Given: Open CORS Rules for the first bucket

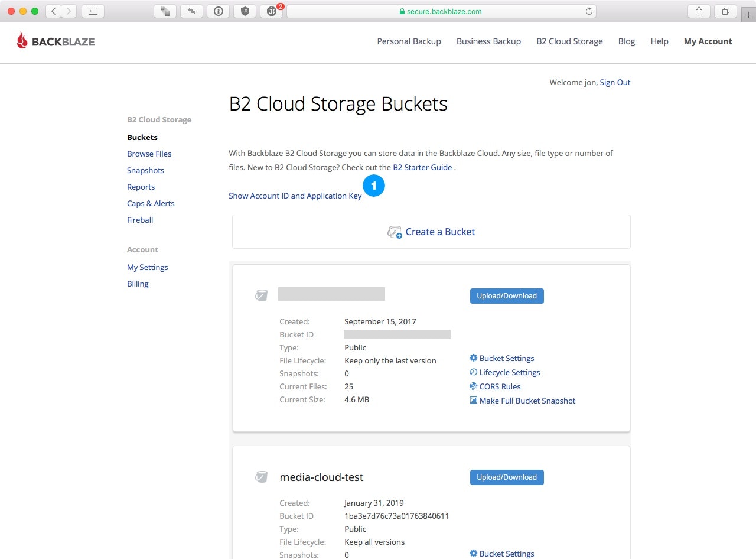Looking at the screenshot, I should [500, 386].
